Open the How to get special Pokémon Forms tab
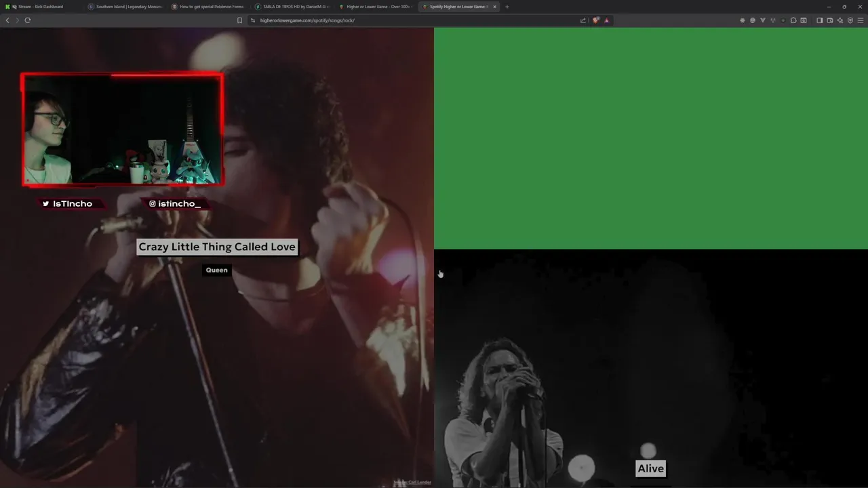 click(209, 7)
